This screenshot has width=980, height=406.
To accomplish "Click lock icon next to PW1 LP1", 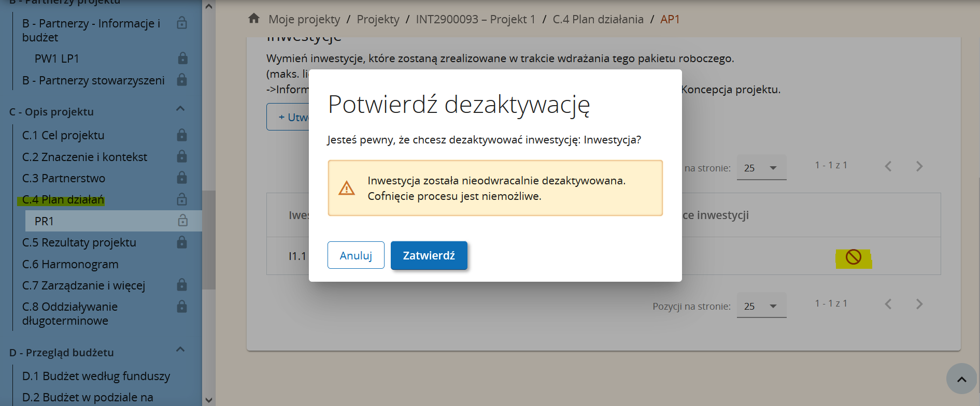I will pyautogui.click(x=182, y=58).
